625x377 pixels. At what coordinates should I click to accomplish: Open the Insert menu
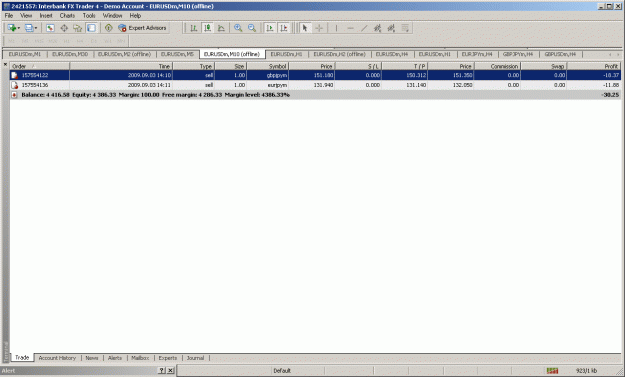(46, 16)
